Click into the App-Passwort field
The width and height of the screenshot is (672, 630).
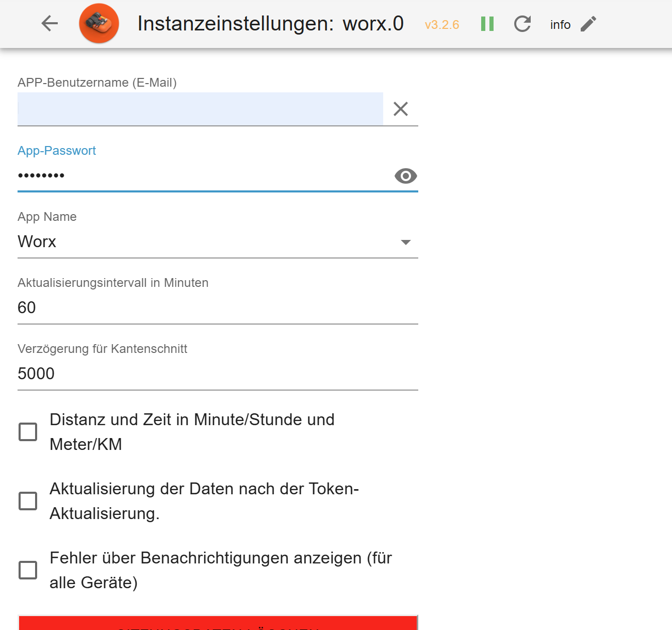pyautogui.click(x=201, y=176)
